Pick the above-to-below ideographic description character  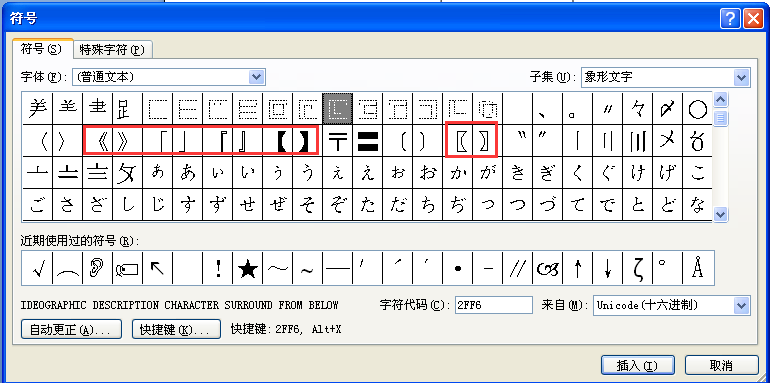point(188,108)
